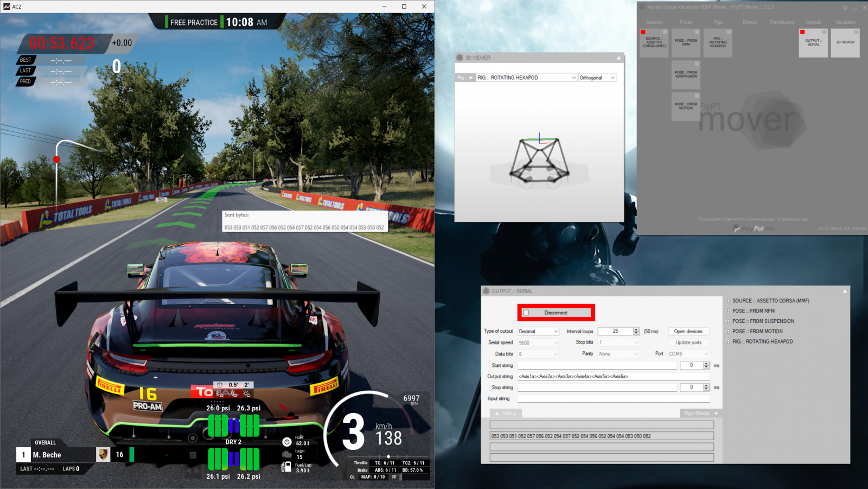Open the Orthogonal projection dropdown
The height and width of the screenshot is (489, 868).
pos(597,78)
